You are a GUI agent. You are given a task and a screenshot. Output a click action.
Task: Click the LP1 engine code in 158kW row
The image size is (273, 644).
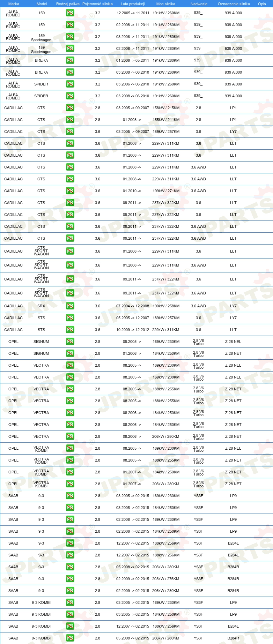click(x=233, y=108)
